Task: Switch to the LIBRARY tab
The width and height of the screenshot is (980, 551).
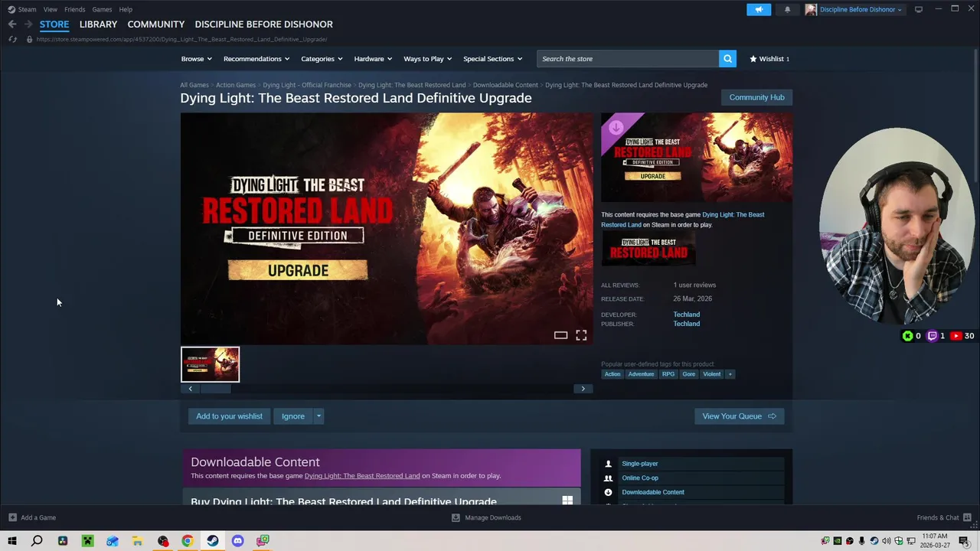Action: point(98,24)
